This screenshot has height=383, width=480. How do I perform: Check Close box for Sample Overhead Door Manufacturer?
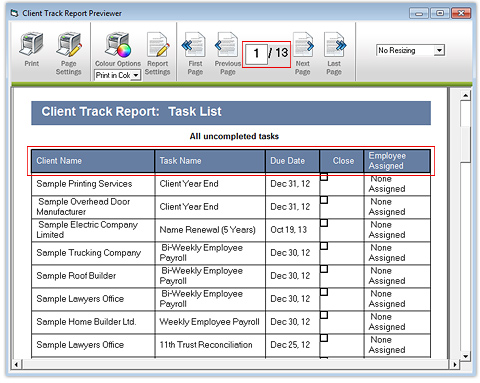324,200
